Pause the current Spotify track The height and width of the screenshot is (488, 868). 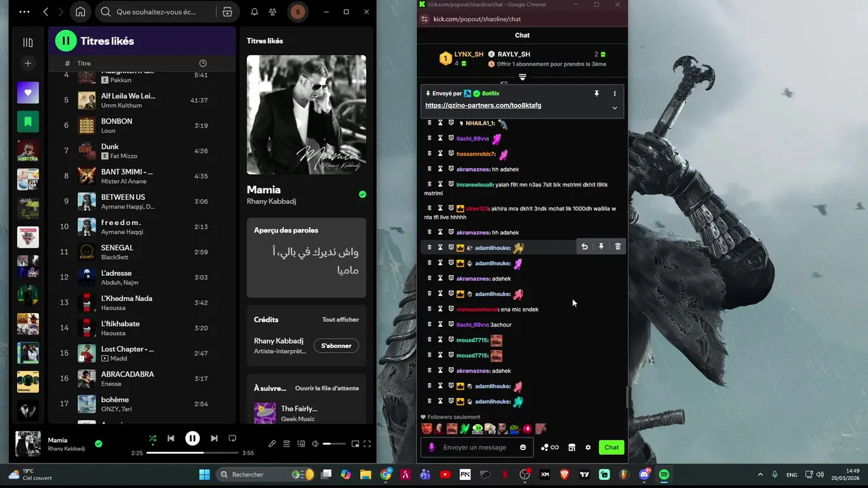193,439
